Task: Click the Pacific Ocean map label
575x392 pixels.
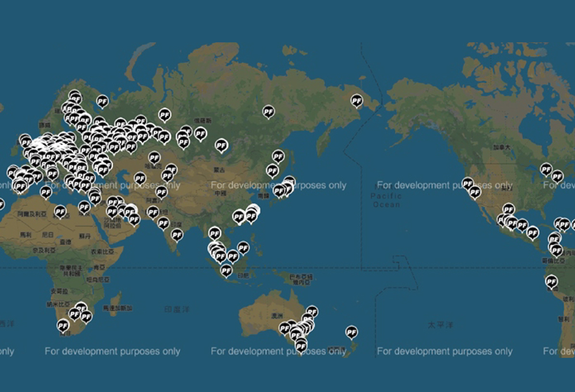Action: (x=386, y=200)
